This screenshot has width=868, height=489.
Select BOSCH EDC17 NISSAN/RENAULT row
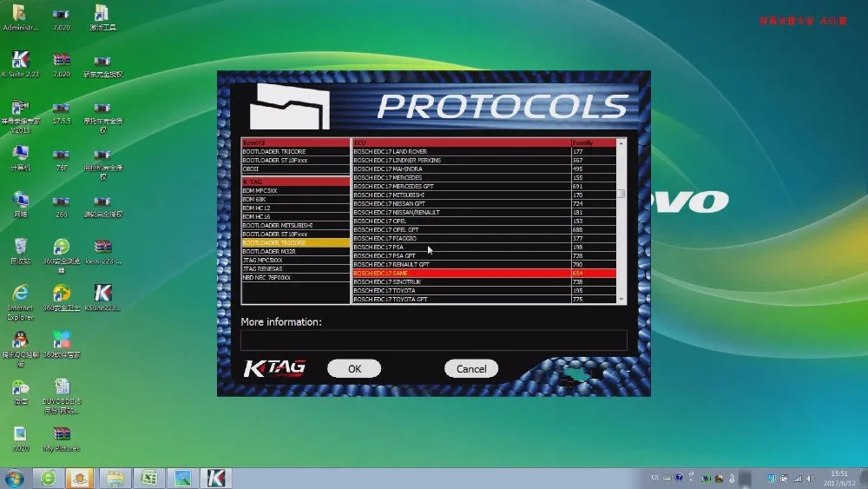pyautogui.click(x=484, y=212)
